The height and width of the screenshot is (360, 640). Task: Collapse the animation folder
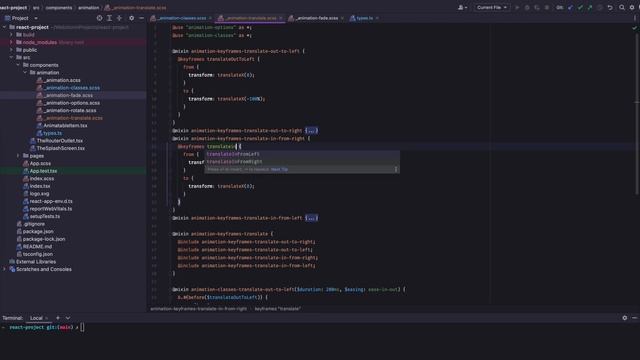[25, 73]
